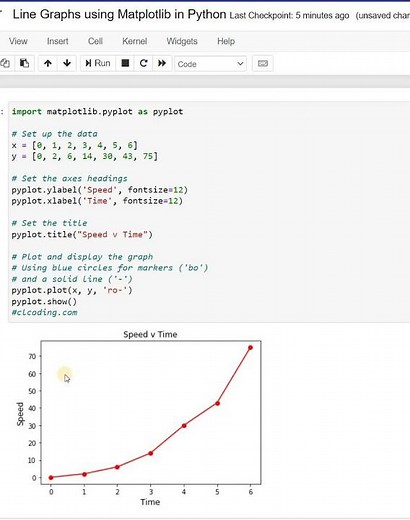Click the 'Time' x-axis label on plot
Screen dimensions: 410x520
point(150,502)
